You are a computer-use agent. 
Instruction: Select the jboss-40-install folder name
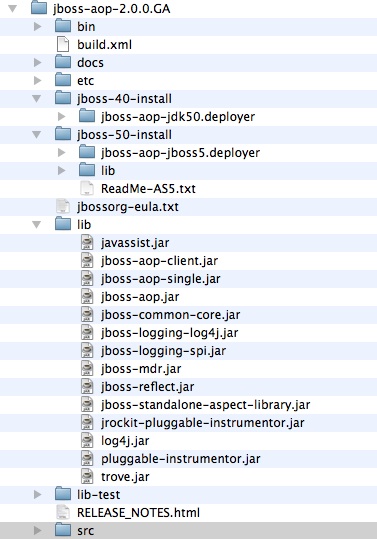[x=124, y=99]
